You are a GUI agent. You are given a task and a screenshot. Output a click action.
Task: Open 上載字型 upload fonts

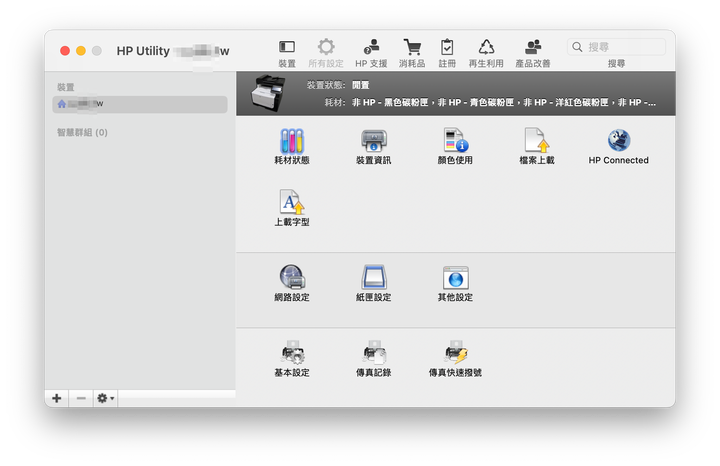coord(292,208)
